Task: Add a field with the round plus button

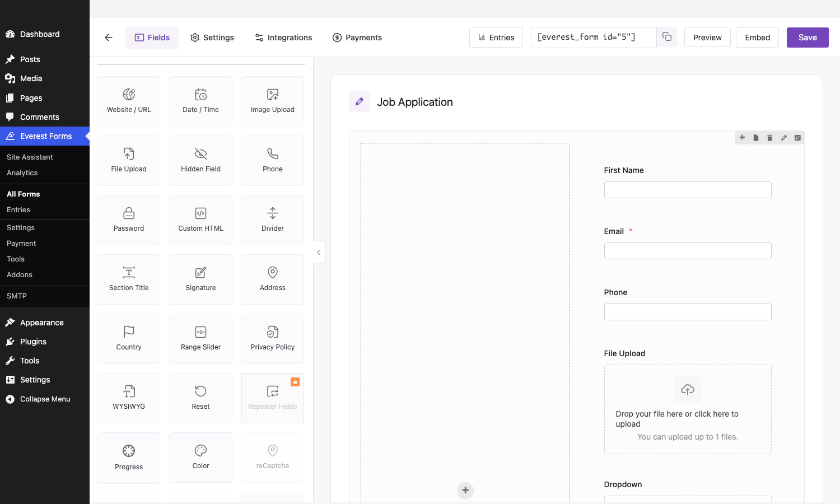Action: (x=465, y=491)
